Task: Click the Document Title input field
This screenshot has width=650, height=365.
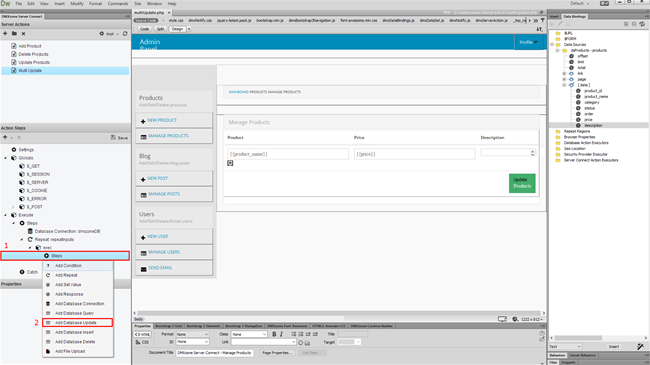Action: [x=214, y=353]
